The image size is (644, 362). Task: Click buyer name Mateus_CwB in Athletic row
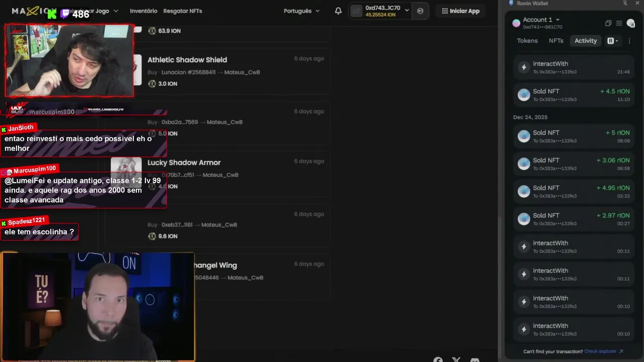pyautogui.click(x=242, y=72)
